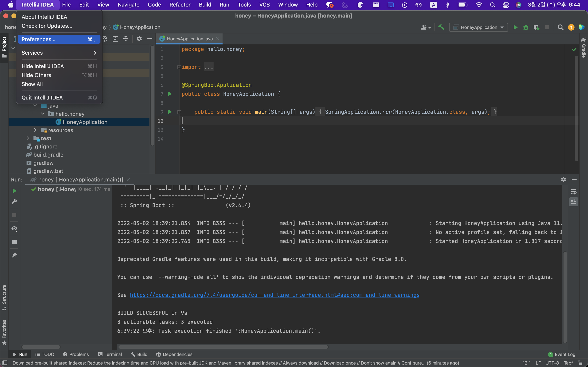Open build.gradle file in project tree
This screenshot has width=588, height=367.
coord(48,155)
